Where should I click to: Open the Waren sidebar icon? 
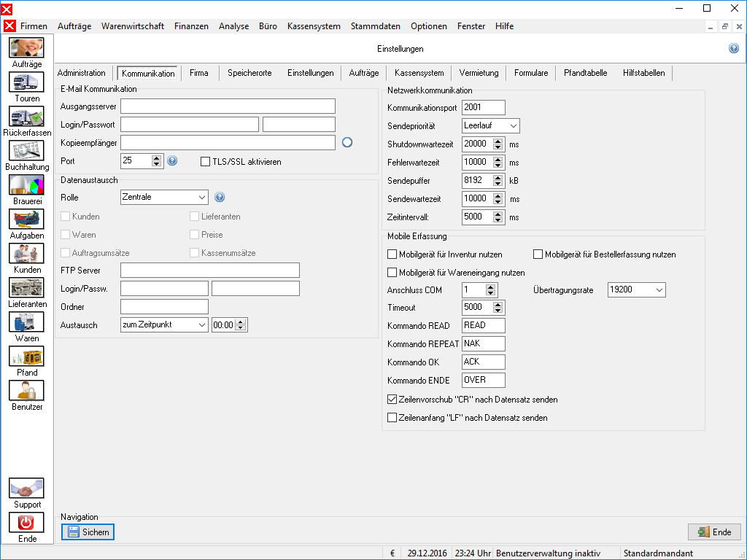pyautogui.click(x=27, y=322)
